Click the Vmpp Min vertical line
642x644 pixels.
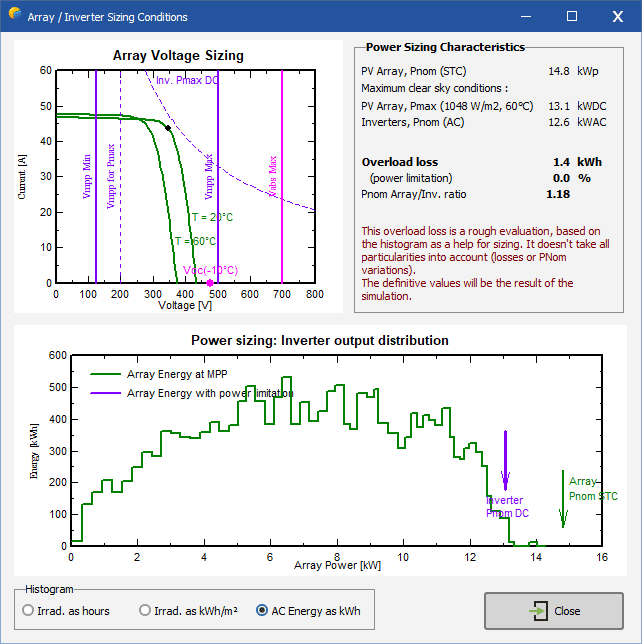click(x=96, y=200)
